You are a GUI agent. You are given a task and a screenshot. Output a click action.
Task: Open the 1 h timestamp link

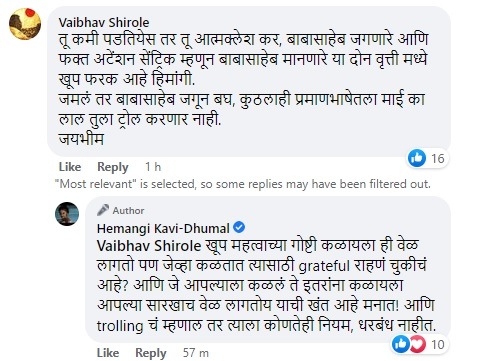pos(153,167)
